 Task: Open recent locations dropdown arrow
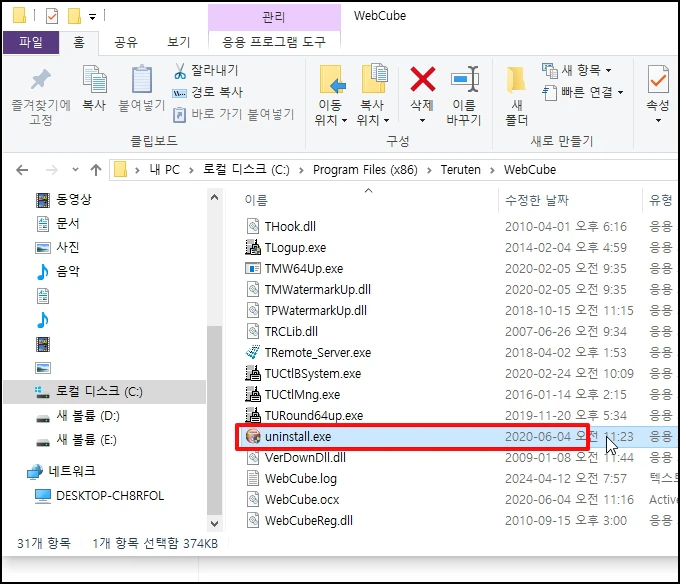coord(75,170)
